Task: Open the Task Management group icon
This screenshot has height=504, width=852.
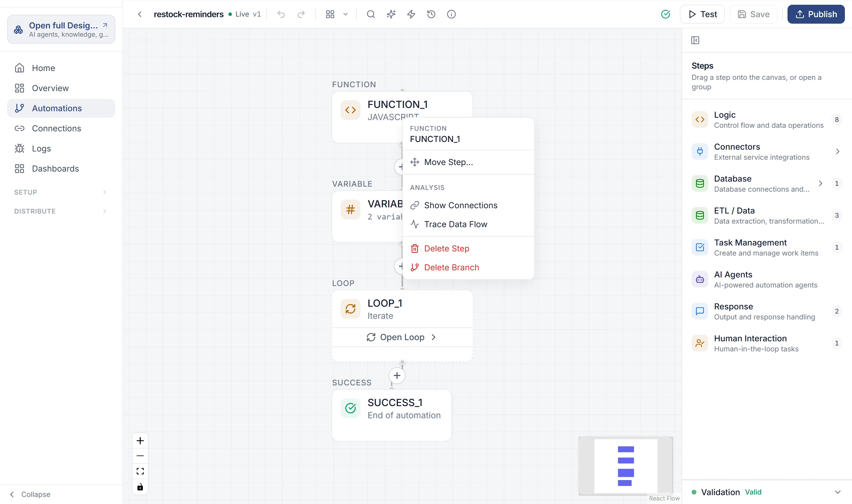Action: (x=700, y=247)
